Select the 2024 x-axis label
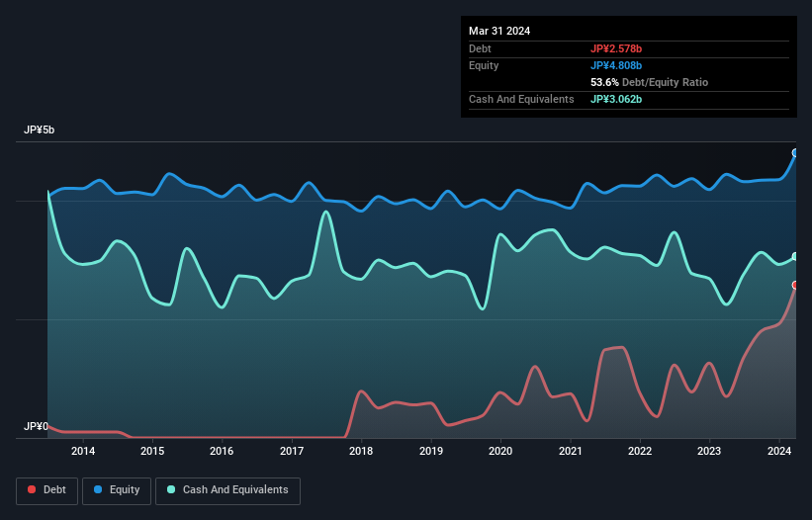812x520 pixels. (x=779, y=451)
